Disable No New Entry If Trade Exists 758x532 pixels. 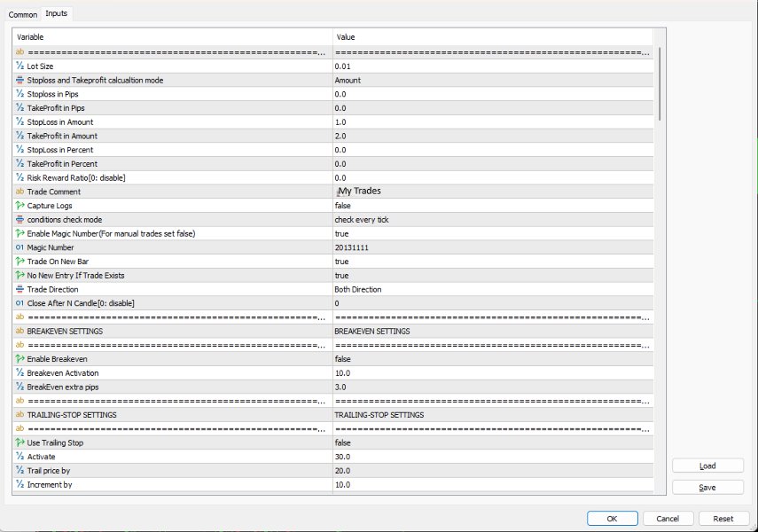tap(488, 275)
